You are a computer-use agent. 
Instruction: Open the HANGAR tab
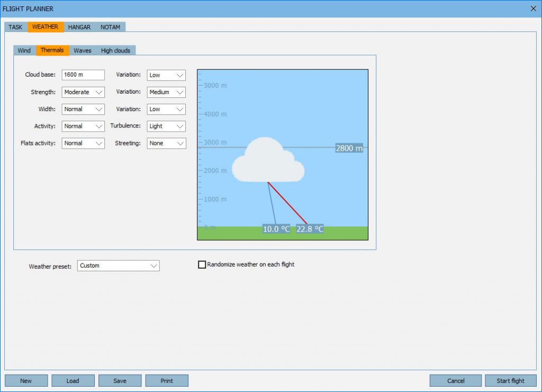[x=79, y=27]
